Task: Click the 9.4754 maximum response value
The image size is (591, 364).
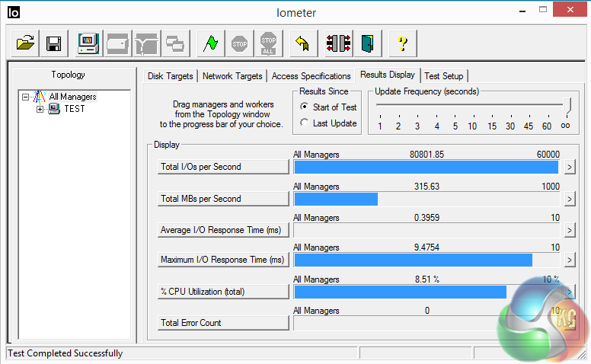Action: (x=426, y=247)
